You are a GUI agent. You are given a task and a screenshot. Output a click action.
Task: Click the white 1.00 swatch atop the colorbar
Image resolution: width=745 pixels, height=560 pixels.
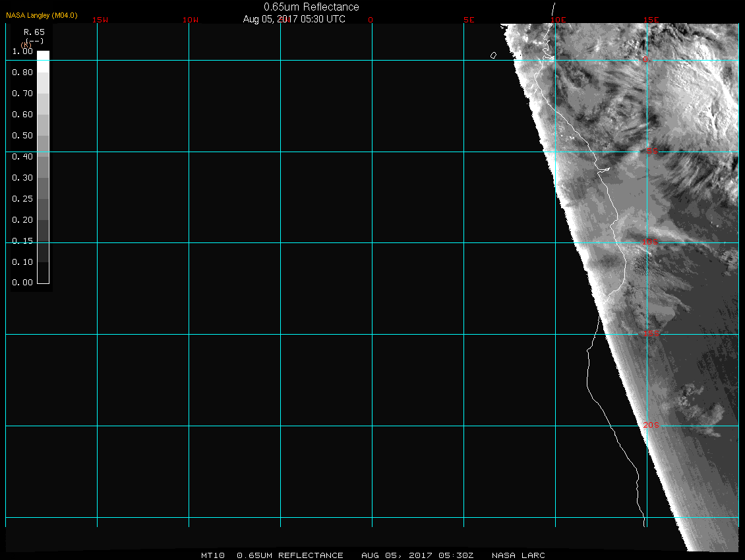point(43,56)
